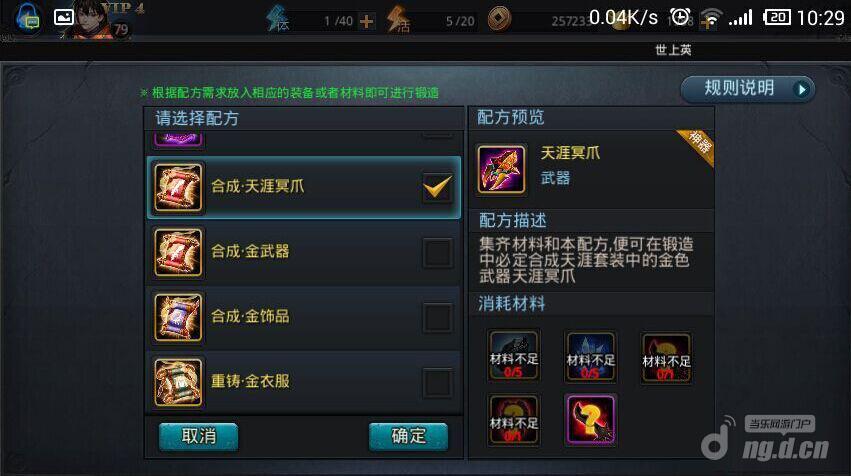Uncheck the 合成·天涯冥爪 checkbox
The width and height of the screenshot is (851, 476).
[437, 188]
